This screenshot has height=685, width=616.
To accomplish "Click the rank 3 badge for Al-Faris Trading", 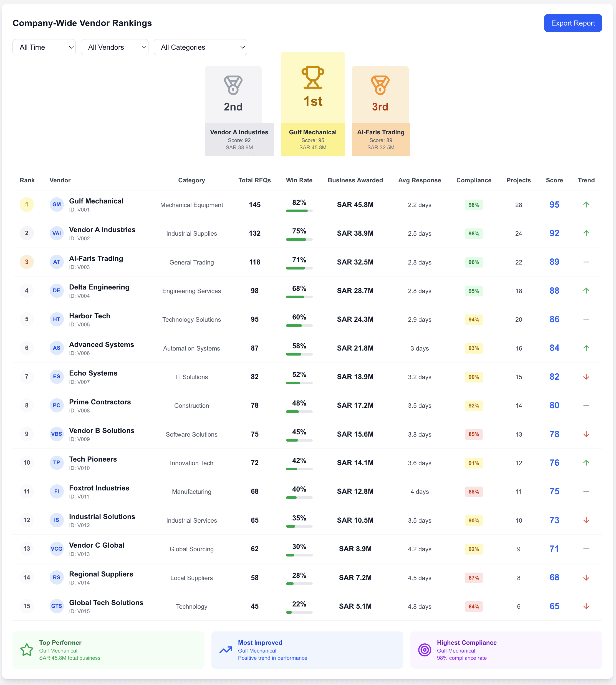I will coord(27,262).
